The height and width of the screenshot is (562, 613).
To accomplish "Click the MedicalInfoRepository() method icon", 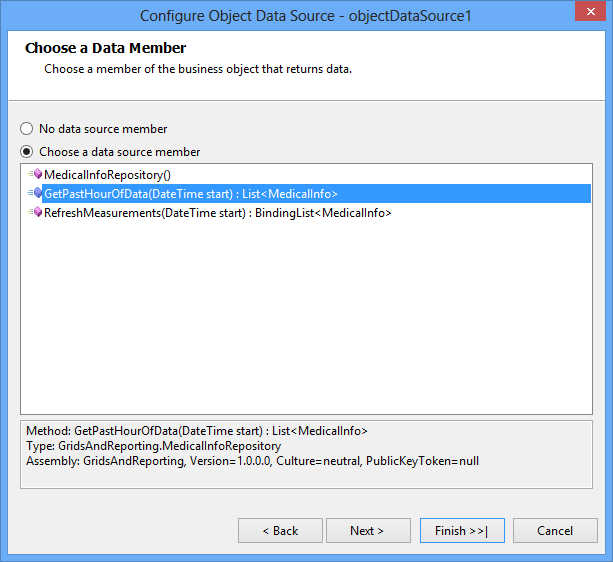I will coord(35,174).
